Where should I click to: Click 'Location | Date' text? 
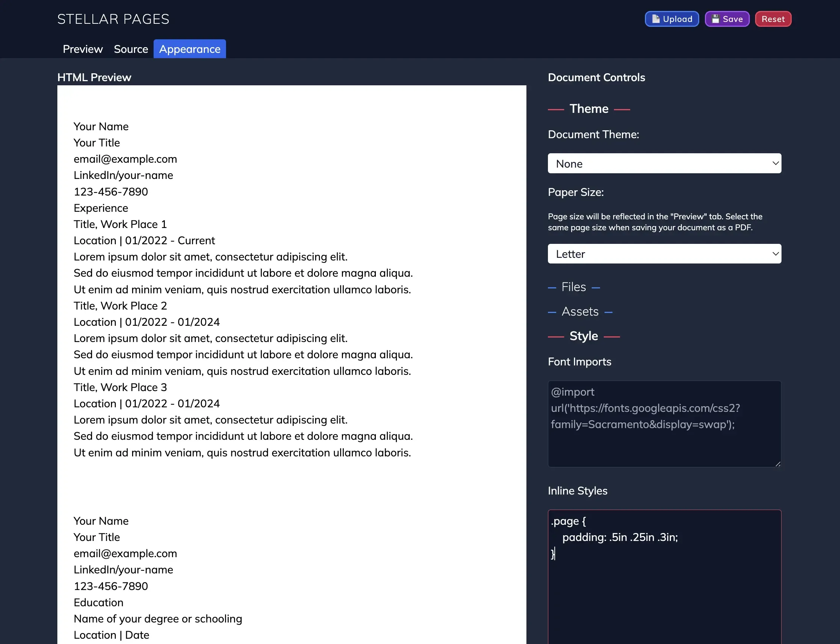click(x=112, y=635)
